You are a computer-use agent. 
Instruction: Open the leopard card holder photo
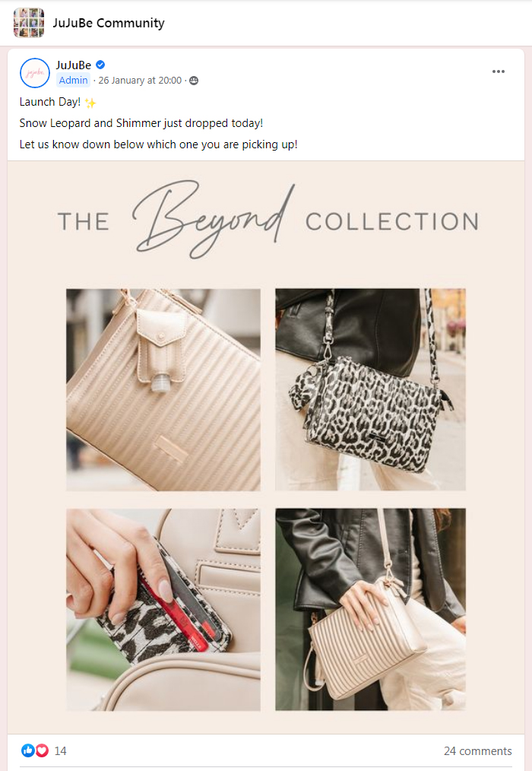click(163, 610)
